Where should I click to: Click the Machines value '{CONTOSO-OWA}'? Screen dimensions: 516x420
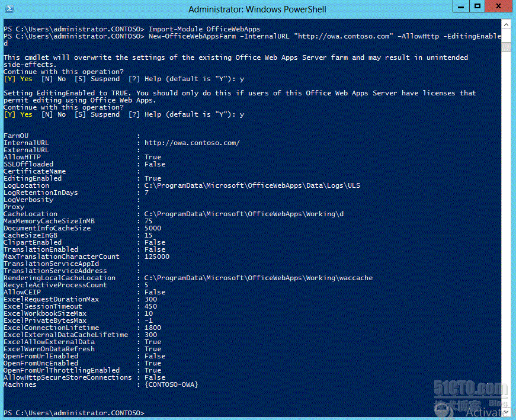point(171,384)
